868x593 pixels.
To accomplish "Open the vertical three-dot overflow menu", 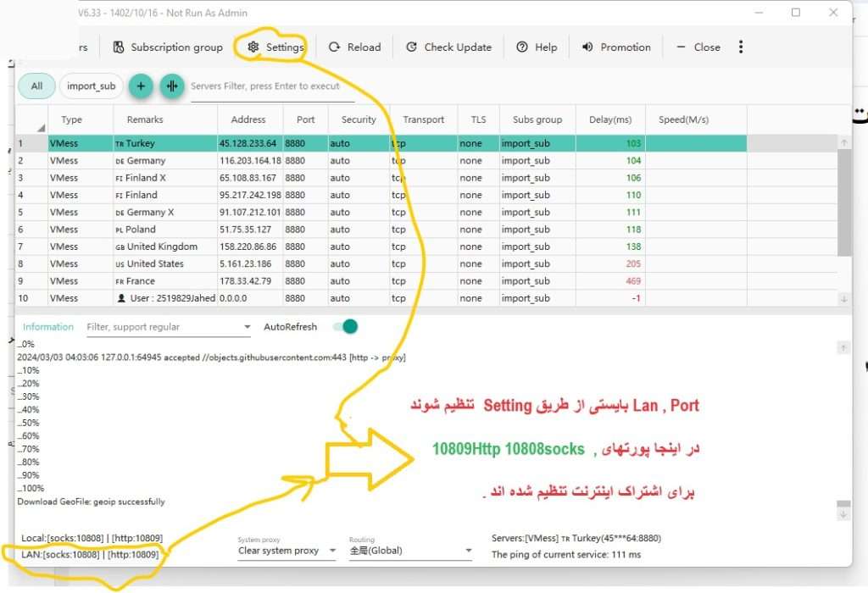I will tap(741, 47).
